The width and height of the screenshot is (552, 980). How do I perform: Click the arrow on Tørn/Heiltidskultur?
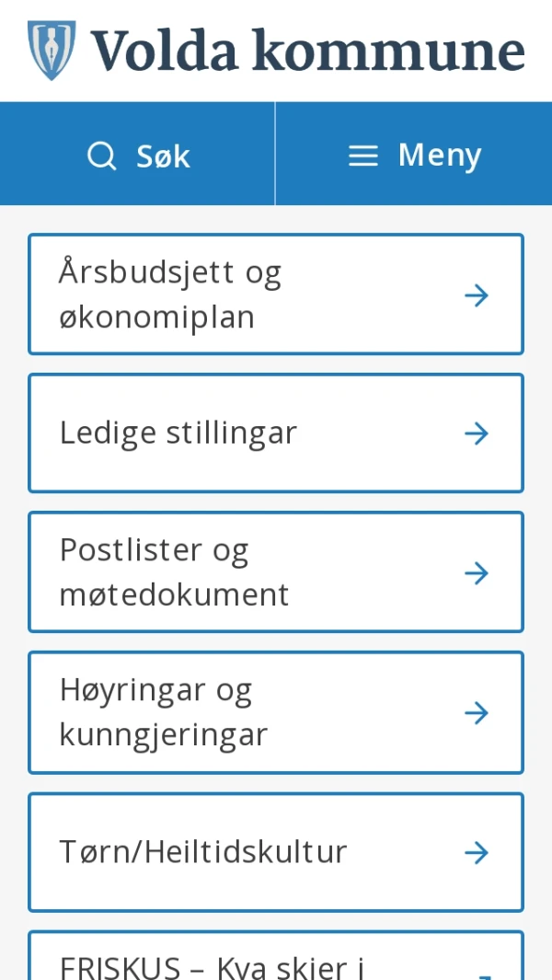pos(477,852)
